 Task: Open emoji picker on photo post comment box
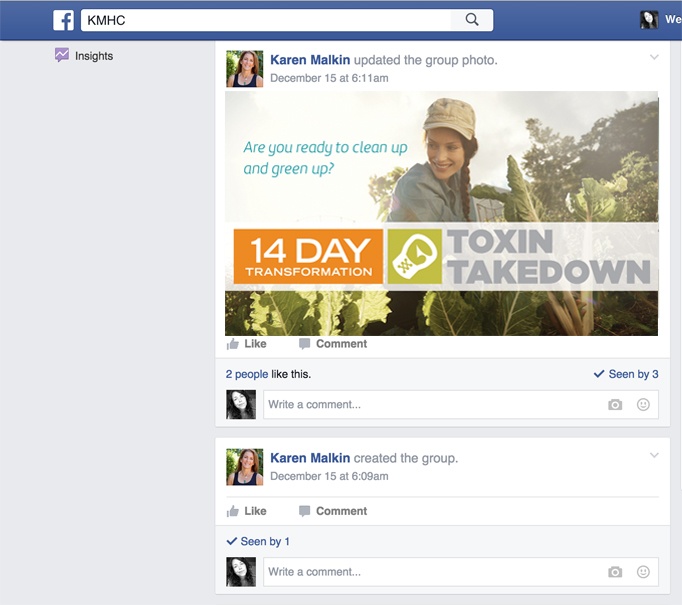[x=643, y=404]
